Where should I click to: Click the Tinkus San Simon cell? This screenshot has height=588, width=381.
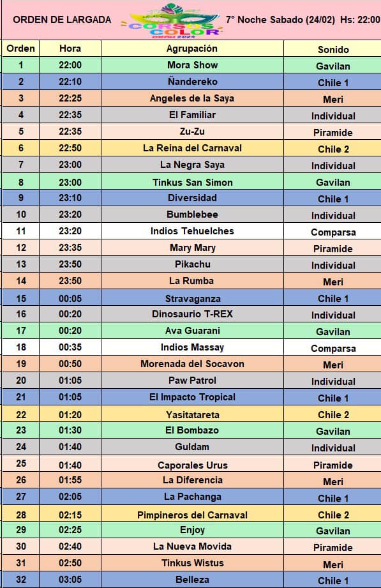coord(192,182)
